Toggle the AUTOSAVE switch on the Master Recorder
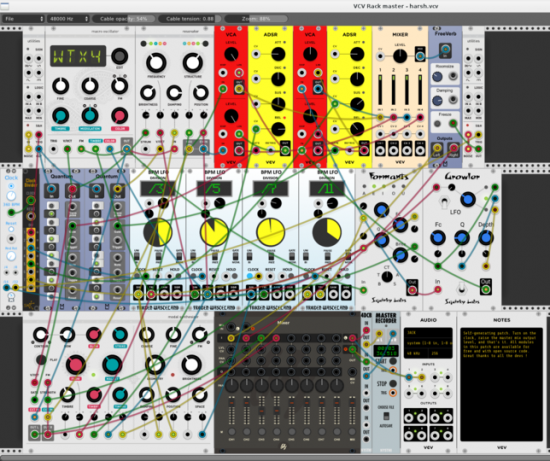Viewport: 550px width, 461px height. click(x=386, y=416)
